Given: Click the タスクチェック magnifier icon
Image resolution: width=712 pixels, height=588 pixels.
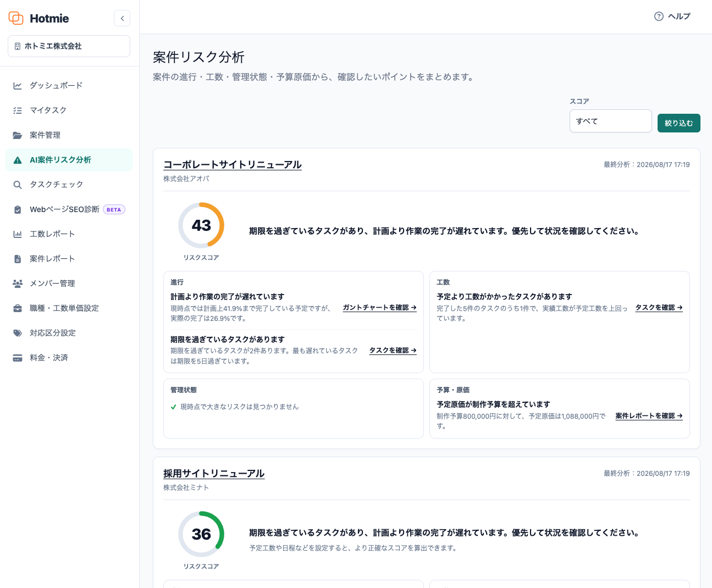Looking at the screenshot, I should pos(18,185).
